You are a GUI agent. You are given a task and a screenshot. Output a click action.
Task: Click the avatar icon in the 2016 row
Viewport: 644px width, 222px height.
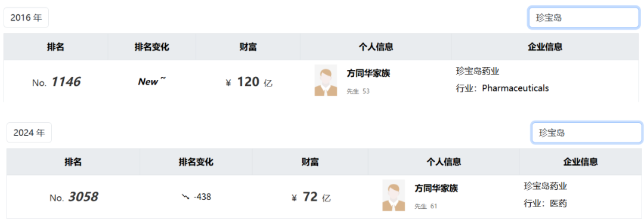326,80
